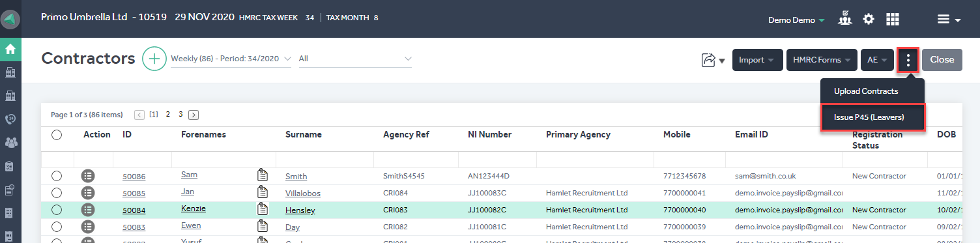Toggle the select-all radio in header
The width and height of the screenshot is (980, 243).
[57, 135]
